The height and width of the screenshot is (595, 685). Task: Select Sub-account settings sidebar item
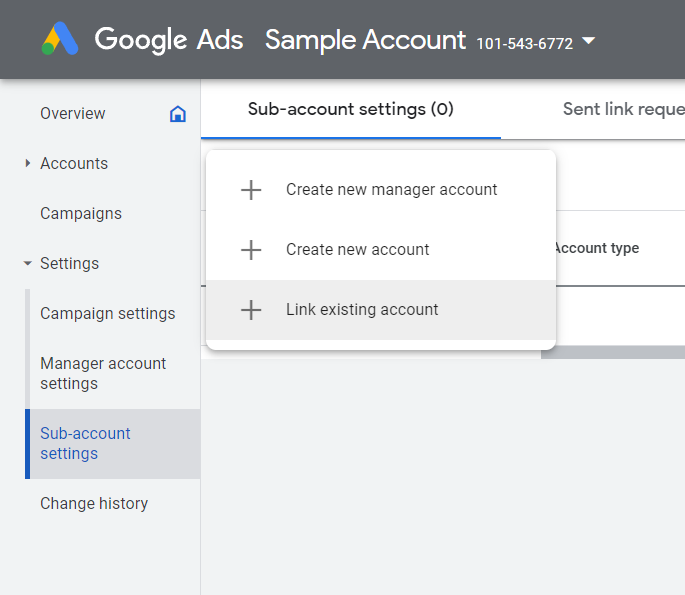click(113, 444)
